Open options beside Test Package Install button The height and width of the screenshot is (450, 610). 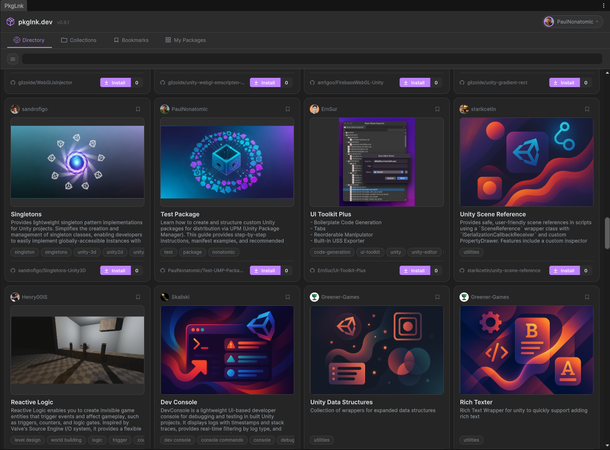tap(287, 270)
